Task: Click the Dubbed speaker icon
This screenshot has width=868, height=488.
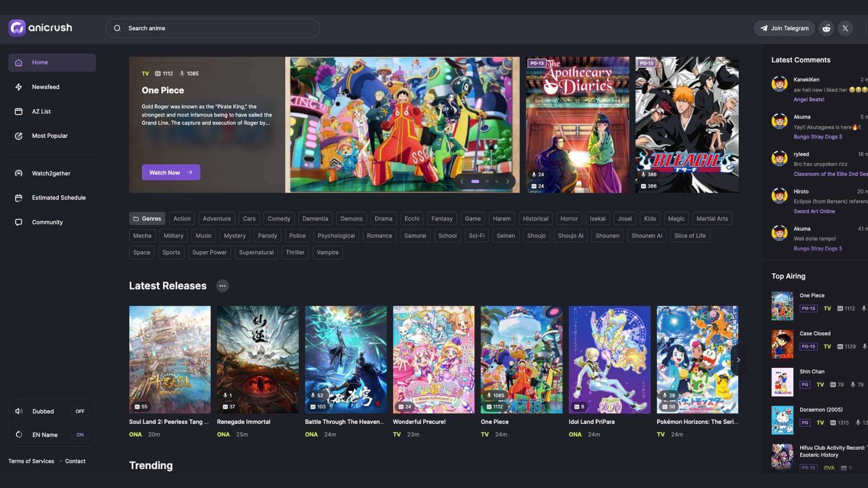Action: click(19, 411)
